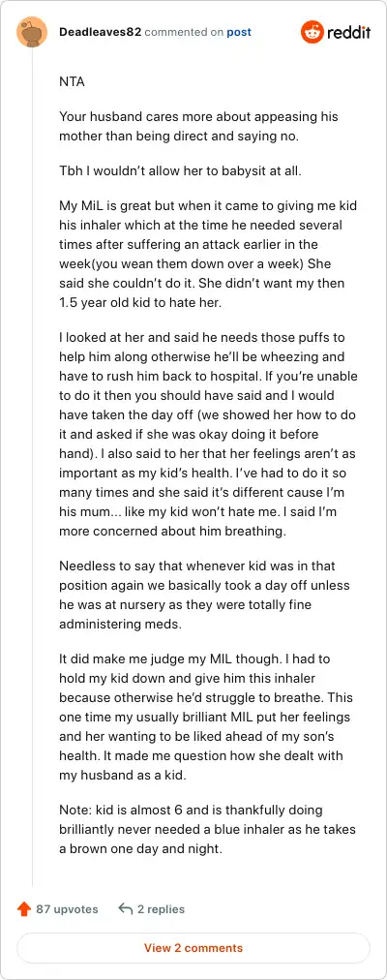Select paragraph starting "Needless to say"

[x=204, y=594]
